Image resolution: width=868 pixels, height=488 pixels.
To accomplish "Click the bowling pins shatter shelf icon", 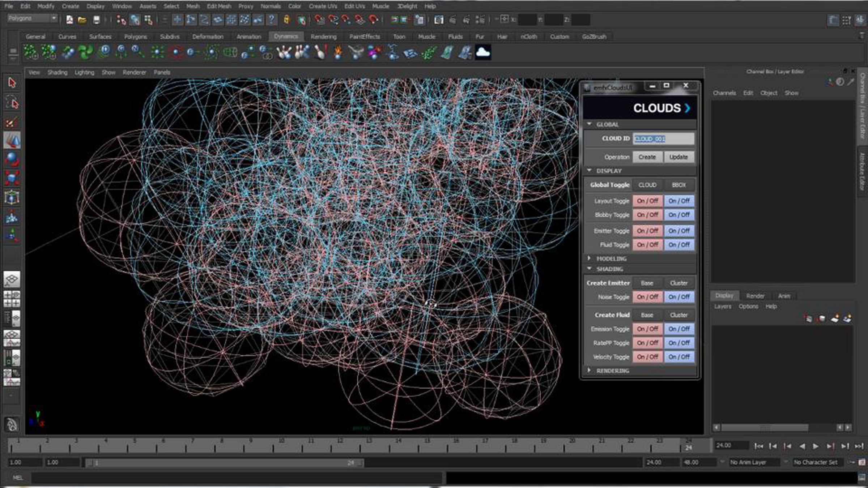I will [284, 53].
